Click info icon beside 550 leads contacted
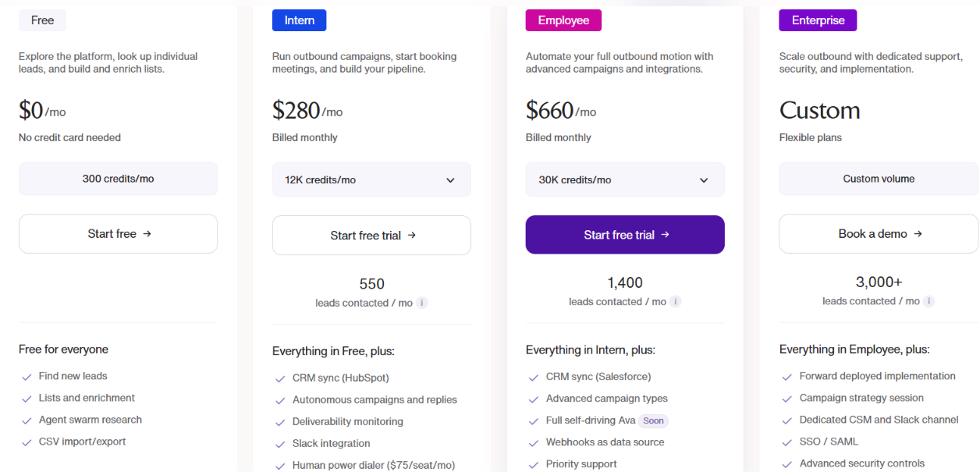 (x=422, y=303)
